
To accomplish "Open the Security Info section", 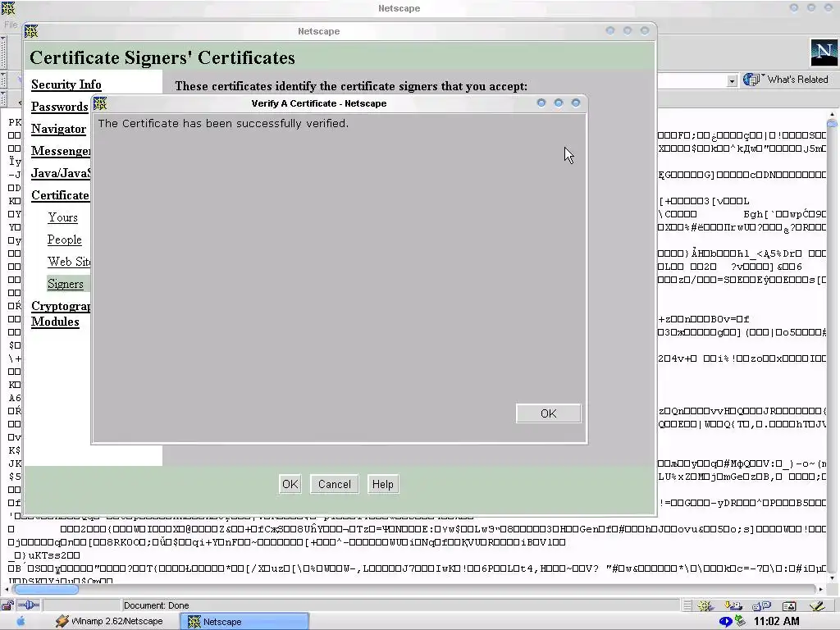I will pyautogui.click(x=66, y=84).
